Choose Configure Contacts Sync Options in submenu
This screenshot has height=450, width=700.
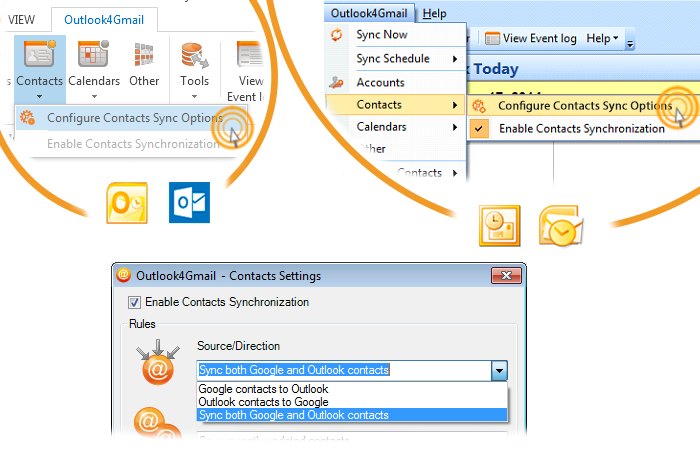[583, 106]
